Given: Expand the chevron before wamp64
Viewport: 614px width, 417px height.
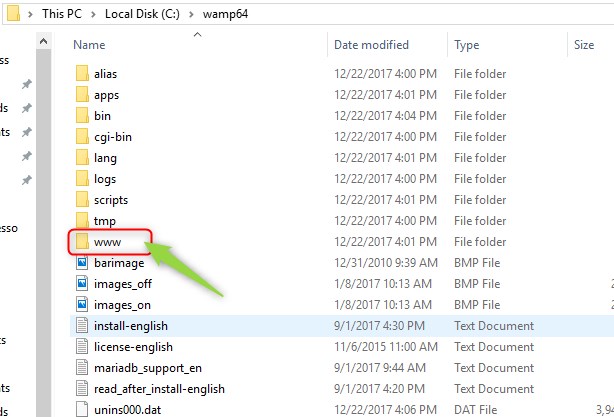Looking at the screenshot, I should 191,14.
